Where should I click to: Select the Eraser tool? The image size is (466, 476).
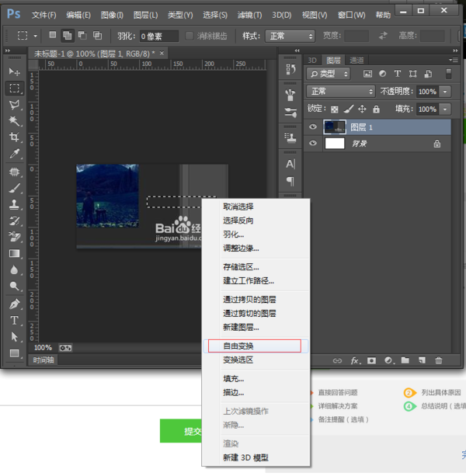tap(14, 237)
